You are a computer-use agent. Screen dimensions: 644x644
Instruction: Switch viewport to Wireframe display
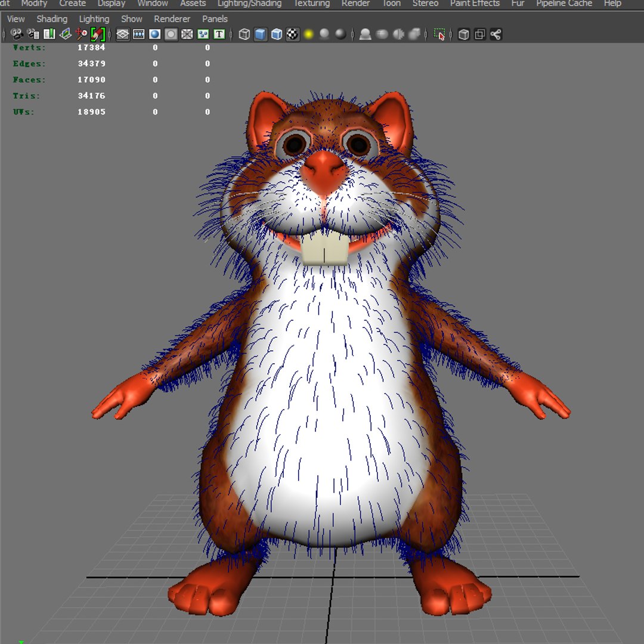(x=244, y=34)
